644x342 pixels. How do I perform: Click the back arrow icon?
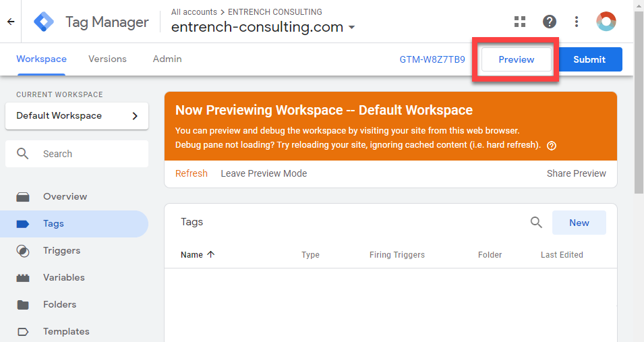point(11,22)
